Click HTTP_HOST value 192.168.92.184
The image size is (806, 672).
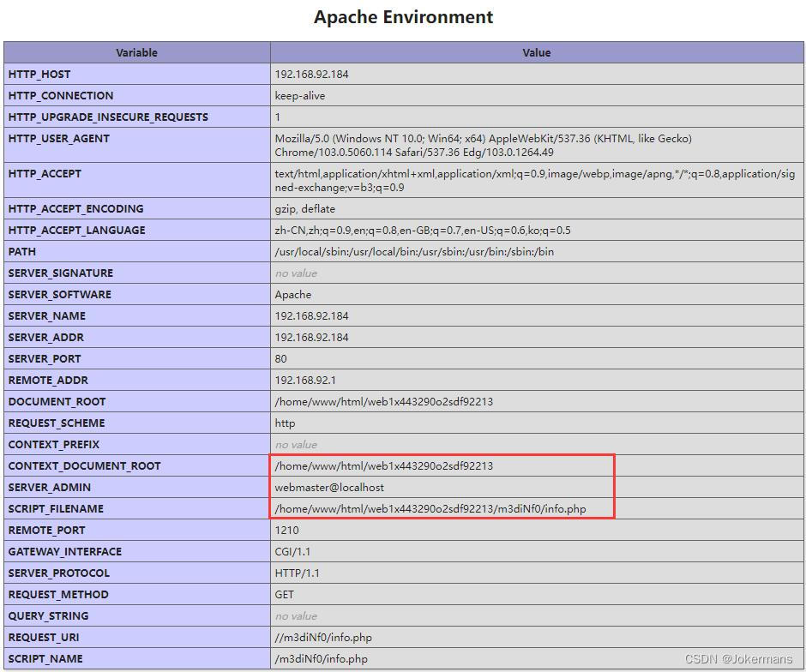[311, 75]
